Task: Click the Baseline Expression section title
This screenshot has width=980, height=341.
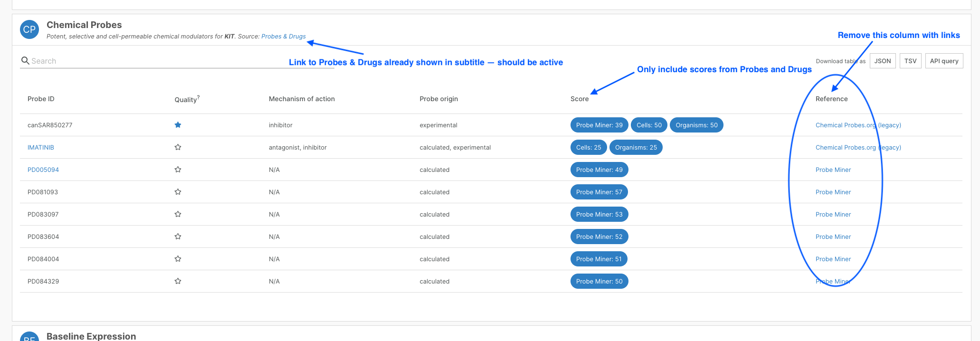Action: pos(91,336)
